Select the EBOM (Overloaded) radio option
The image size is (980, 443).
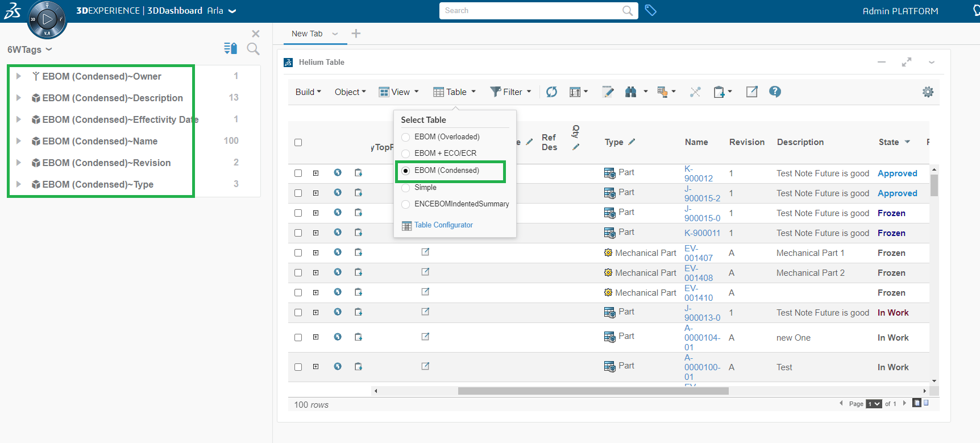click(406, 137)
